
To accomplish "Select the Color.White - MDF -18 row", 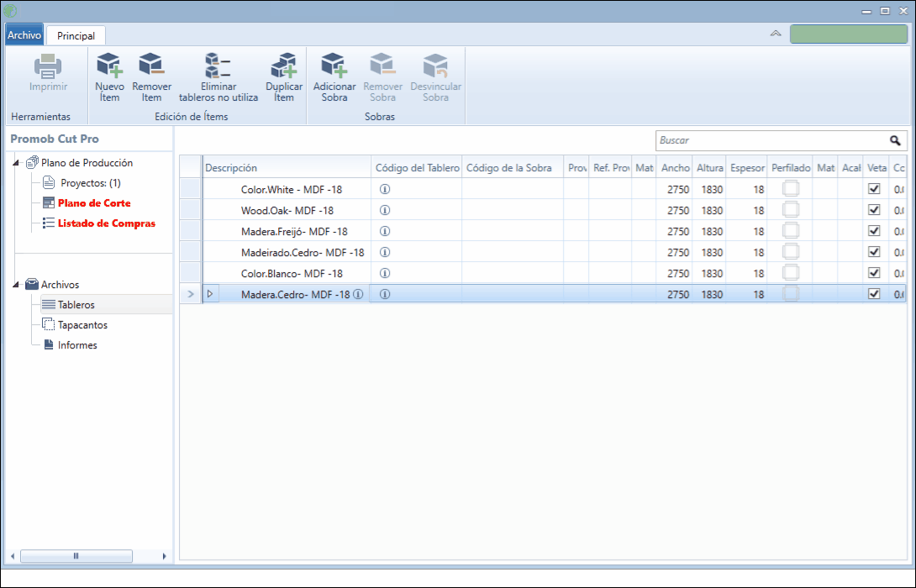I will click(543, 189).
